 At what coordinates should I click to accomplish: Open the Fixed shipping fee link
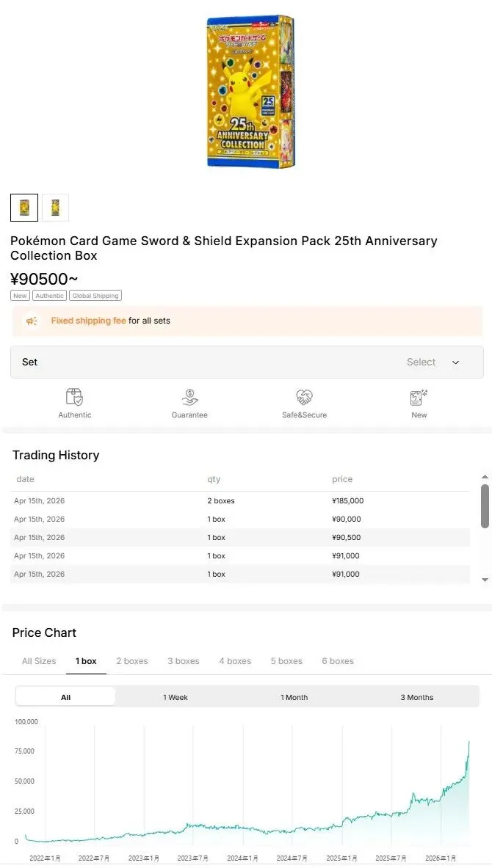(x=88, y=321)
